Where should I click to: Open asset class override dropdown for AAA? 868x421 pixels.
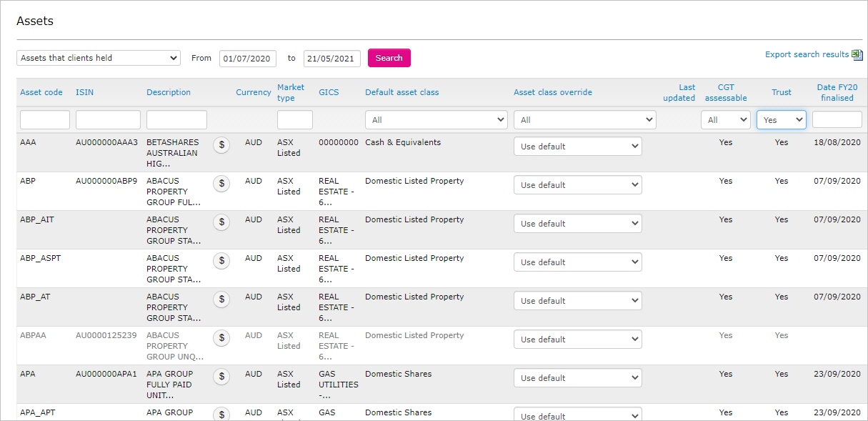click(578, 147)
